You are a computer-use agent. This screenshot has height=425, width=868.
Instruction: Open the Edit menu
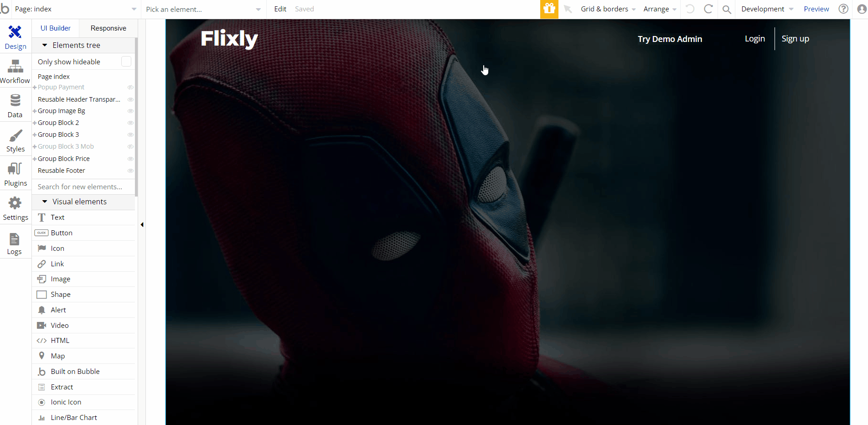tap(280, 9)
